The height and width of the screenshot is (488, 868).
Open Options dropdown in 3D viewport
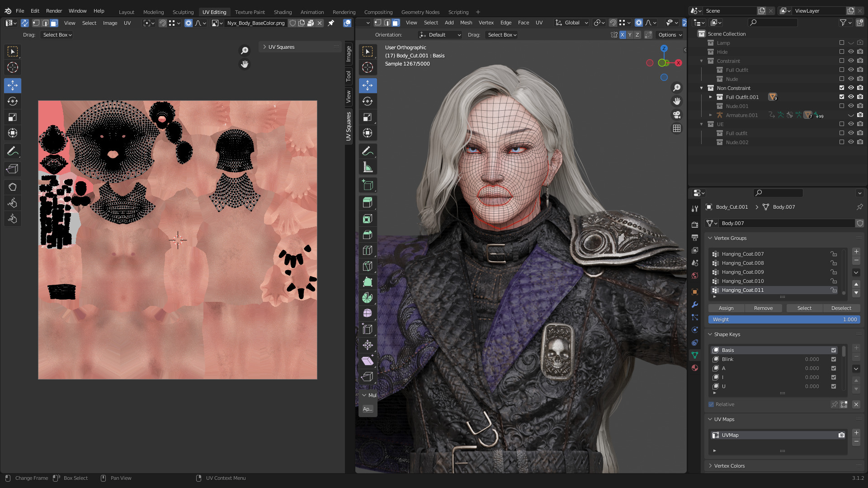pos(670,35)
